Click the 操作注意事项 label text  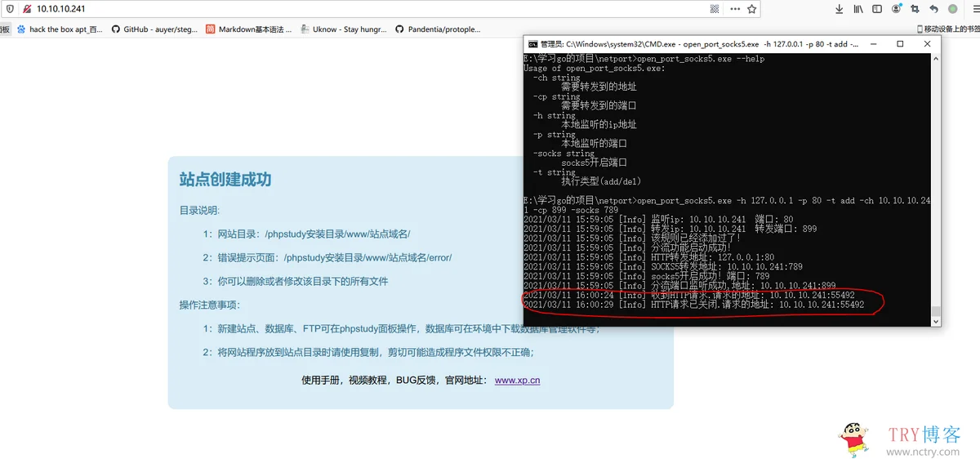[x=211, y=305]
